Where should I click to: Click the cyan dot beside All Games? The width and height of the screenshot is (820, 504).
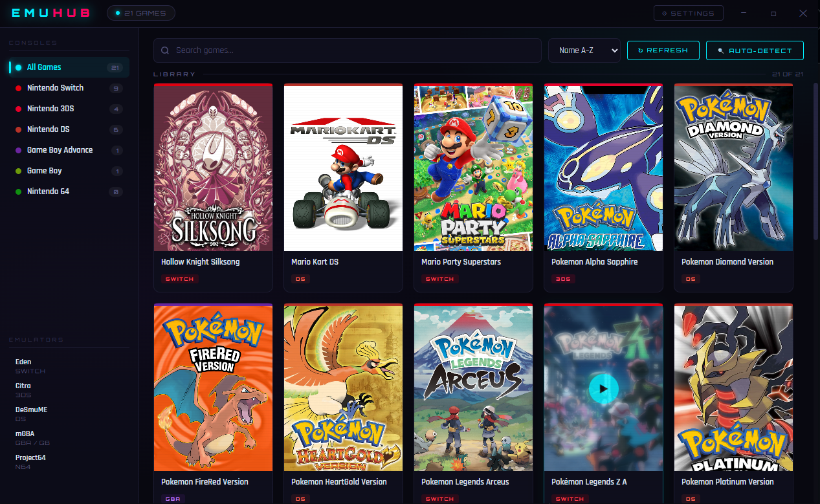point(19,67)
